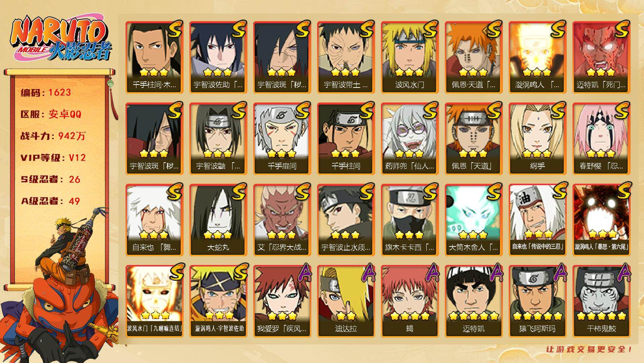Click the 佩恩「天道」 ninja card
The width and height of the screenshot is (644, 363).
(x=473, y=138)
